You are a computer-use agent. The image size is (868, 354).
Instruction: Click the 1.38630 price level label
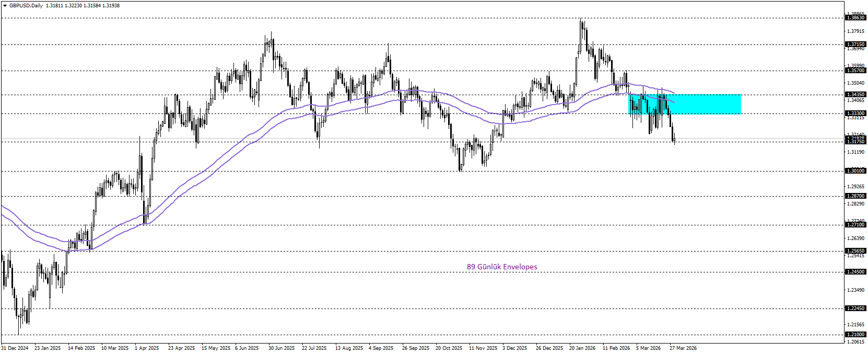[855, 18]
